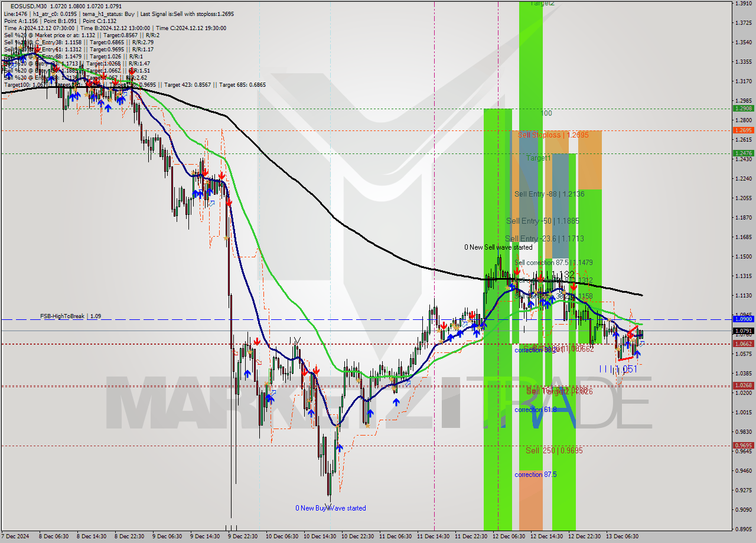Click the Sell correction 87.5 | 1.1479 label

(553, 263)
